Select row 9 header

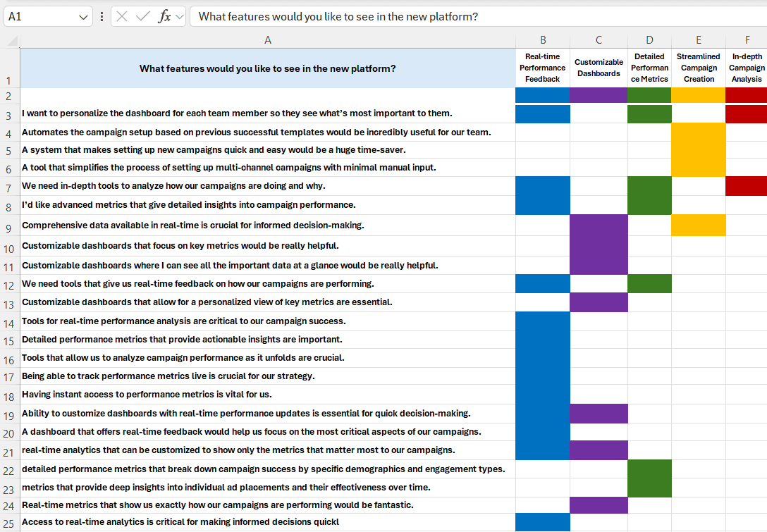pos(10,225)
